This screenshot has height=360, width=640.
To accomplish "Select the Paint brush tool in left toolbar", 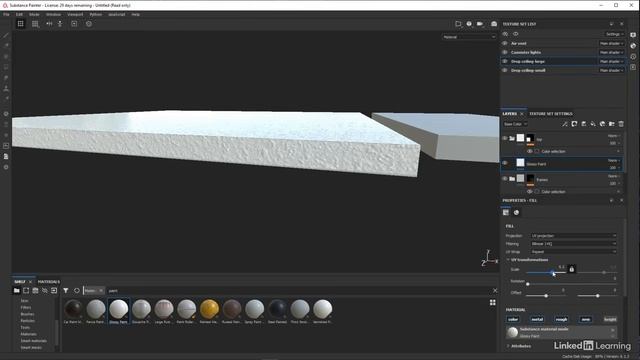I will click(6, 36).
